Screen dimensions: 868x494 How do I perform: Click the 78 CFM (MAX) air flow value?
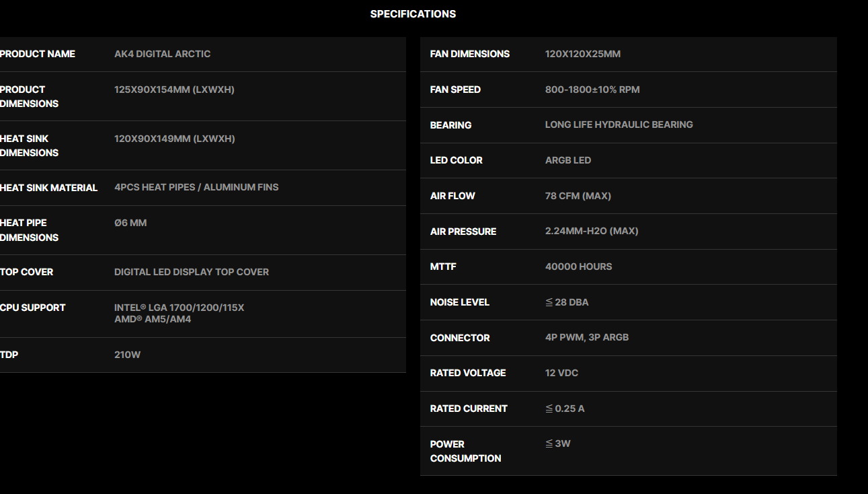[578, 196]
